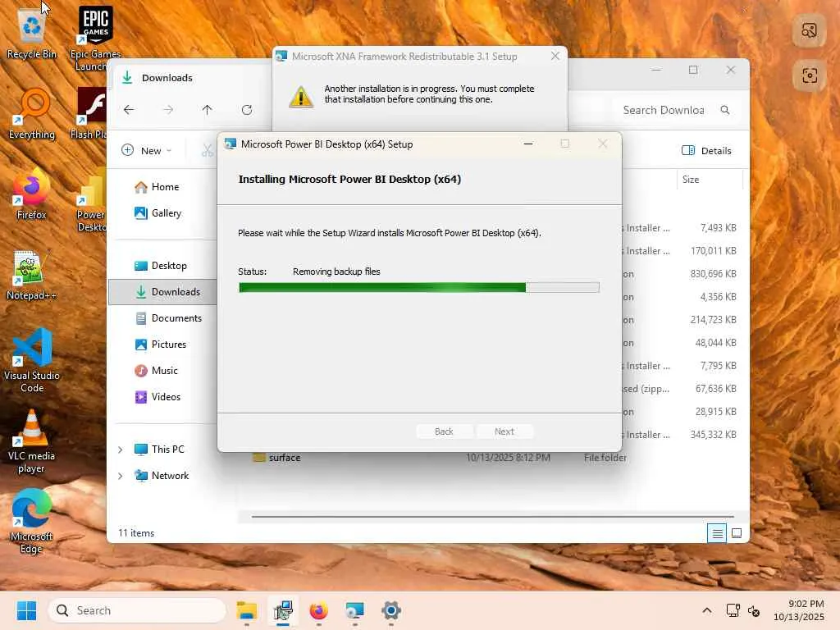840x630 pixels.
Task: Launch Firefox from the desktop
Action: click(32, 194)
